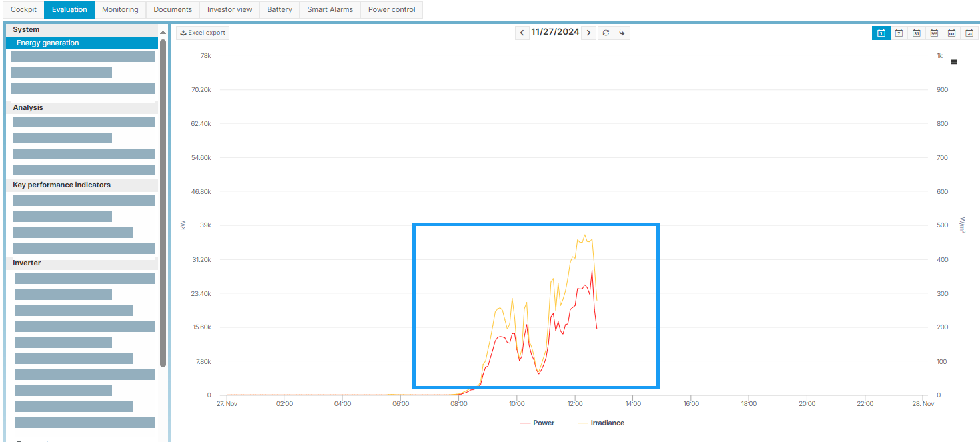Click the date 11/27/2024 field

tap(555, 32)
